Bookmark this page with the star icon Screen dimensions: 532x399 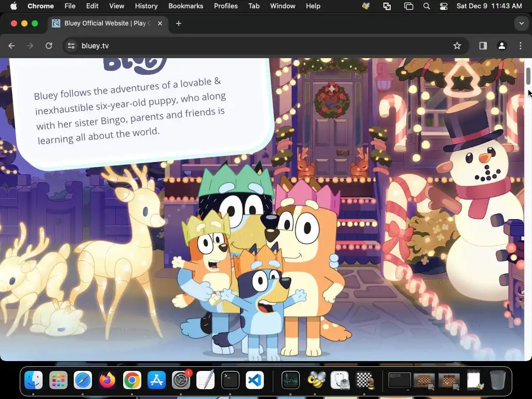coord(457,46)
